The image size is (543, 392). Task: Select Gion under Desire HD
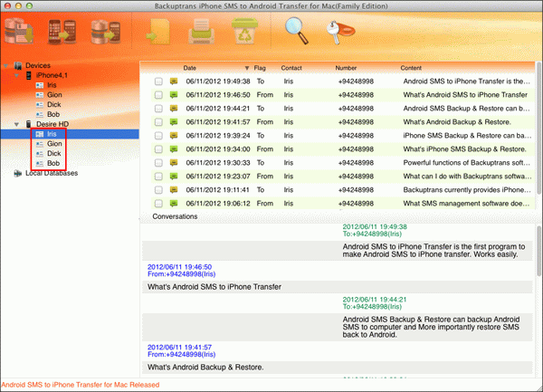pyautogui.click(x=54, y=144)
